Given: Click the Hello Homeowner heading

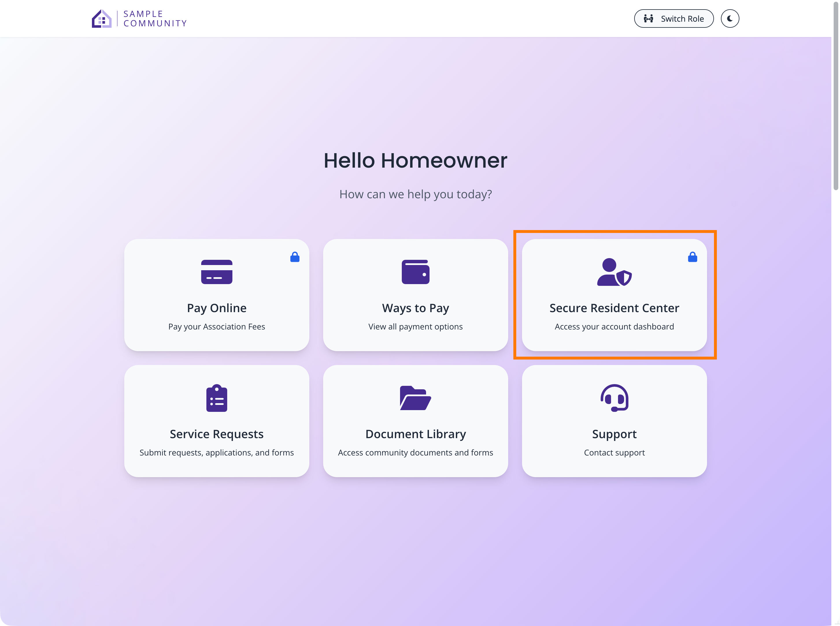Looking at the screenshot, I should [x=416, y=160].
